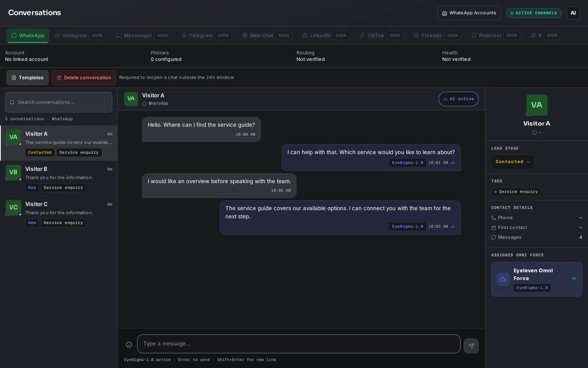Image resolution: width=588 pixels, height=368 pixels.
Task: Click the VA avatar in chat header
Action: coord(131,99)
